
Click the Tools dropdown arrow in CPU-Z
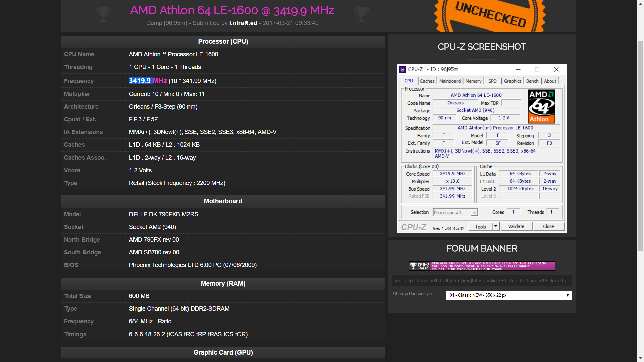[496, 226]
